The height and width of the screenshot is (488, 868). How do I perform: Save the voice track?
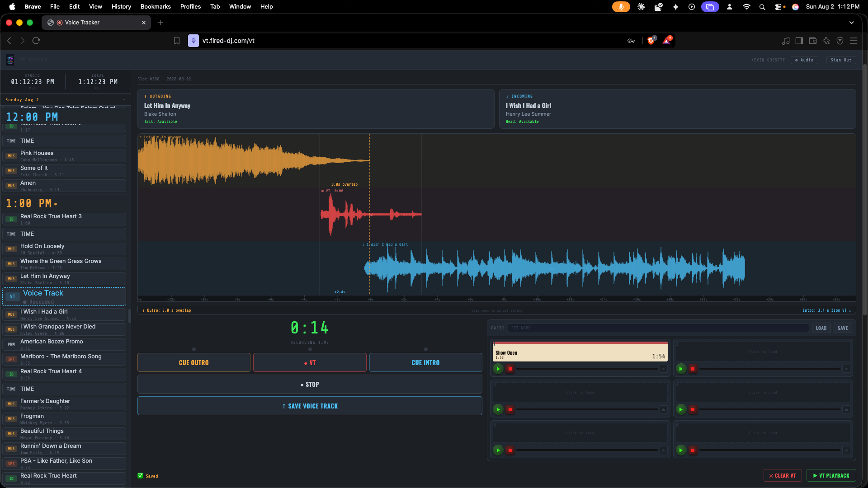coord(310,406)
